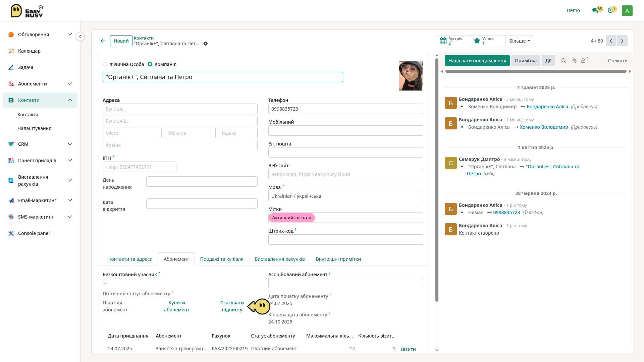Expand the Обговорення menu chevron
Image resolution: width=644 pixels, height=362 pixels.
coord(70,35)
